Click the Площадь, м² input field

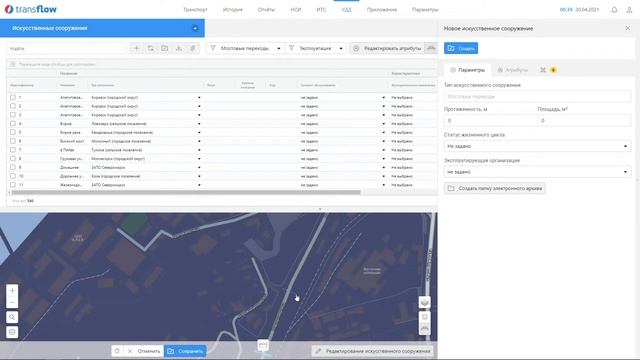tap(584, 120)
